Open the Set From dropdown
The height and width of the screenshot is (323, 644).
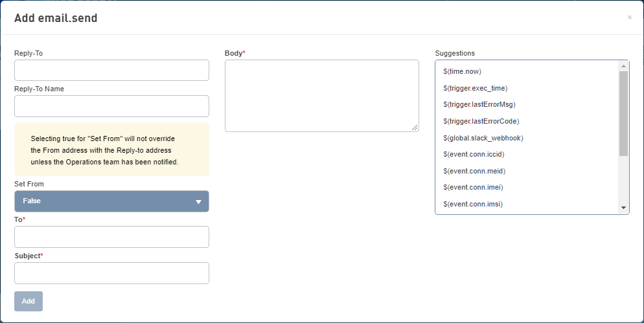tap(111, 201)
